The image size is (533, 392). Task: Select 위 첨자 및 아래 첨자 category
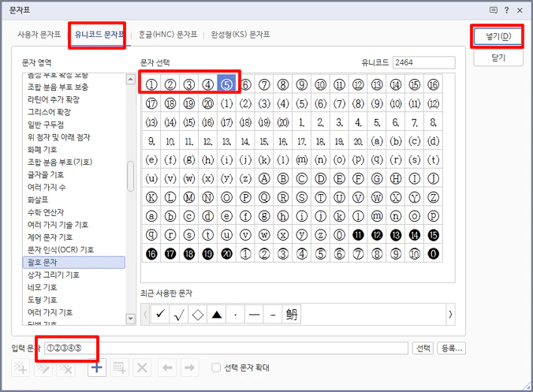tap(59, 137)
